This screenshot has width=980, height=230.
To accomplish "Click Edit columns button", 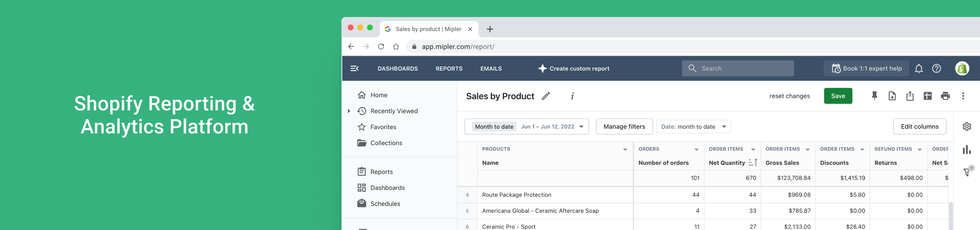I will coord(920,127).
